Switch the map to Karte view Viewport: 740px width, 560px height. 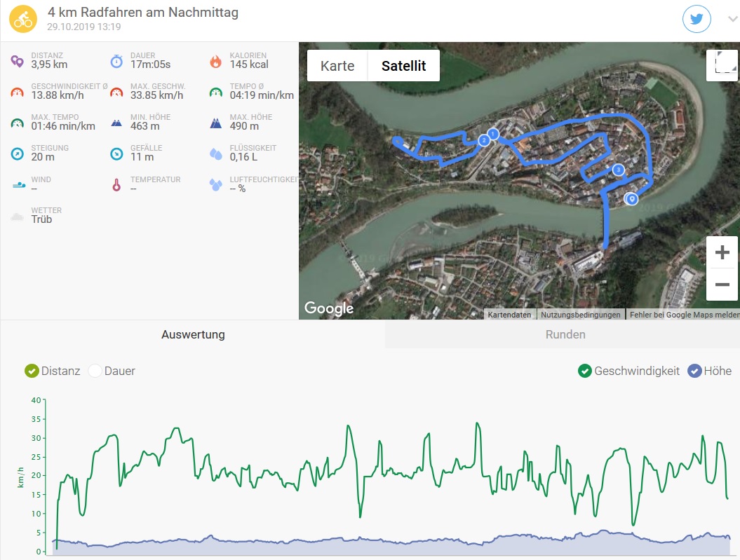(x=337, y=66)
